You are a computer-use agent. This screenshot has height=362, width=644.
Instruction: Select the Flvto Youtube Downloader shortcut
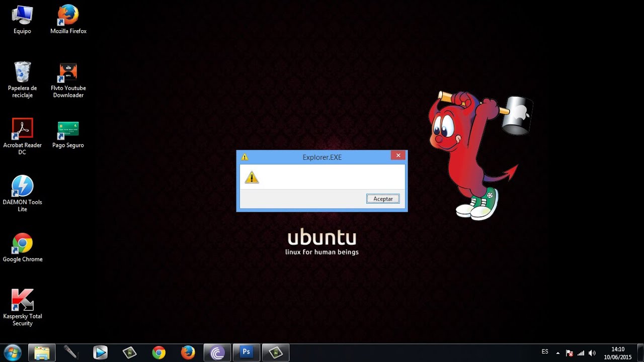tap(68, 79)
